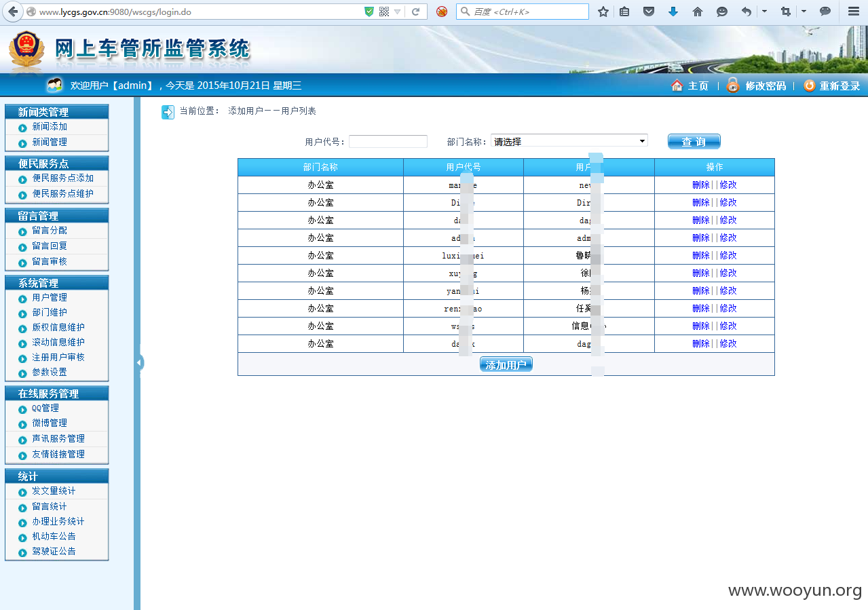This screenshot has width=868, height=610.
Task: Open downloads with the blue arrow icon
Action: [x=673, y=12]
